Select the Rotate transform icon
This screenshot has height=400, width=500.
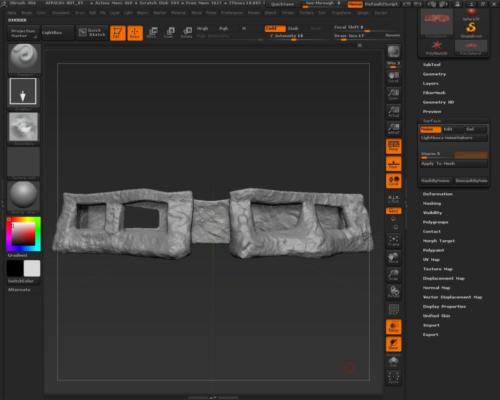pos(187,33)
